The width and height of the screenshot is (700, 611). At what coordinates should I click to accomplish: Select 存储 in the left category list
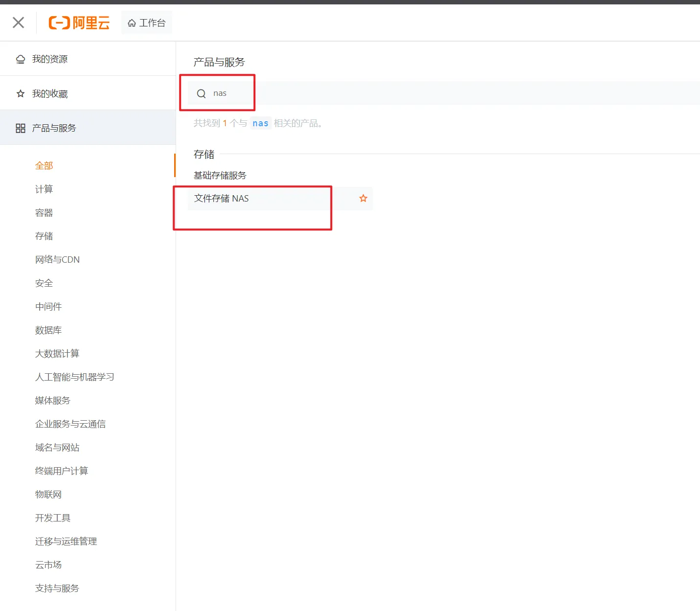pyautogui.click(x=44, y=236)
